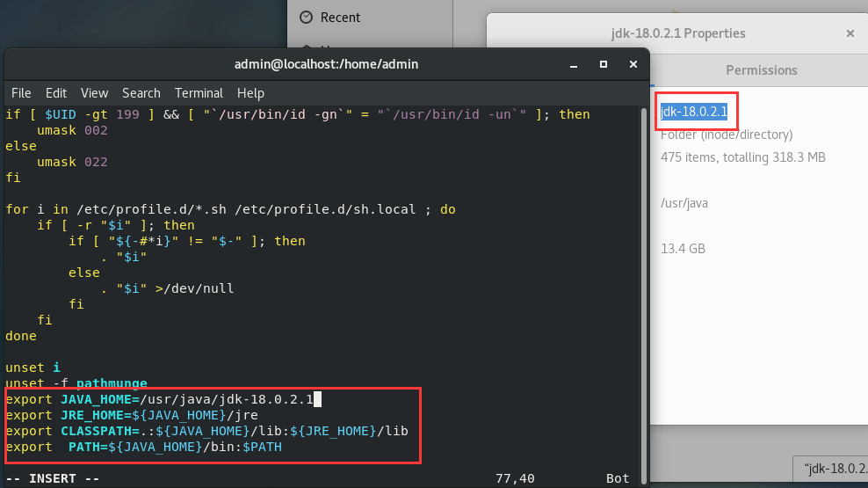The width and height of the screenshot is (868, 488).
Task: Click the '13.4 GB' free space text
Action: click(x=683, y=249)
